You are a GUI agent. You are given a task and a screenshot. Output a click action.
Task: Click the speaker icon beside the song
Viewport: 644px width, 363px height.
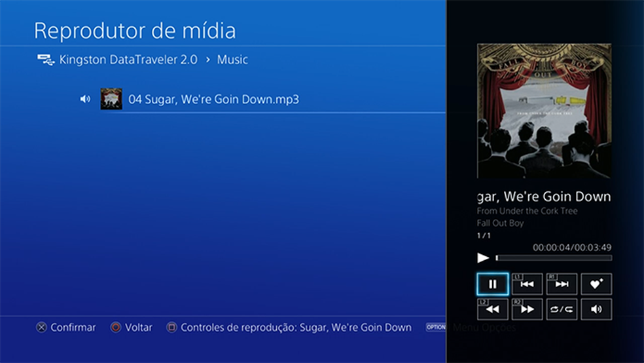click(x=85, y=99)
